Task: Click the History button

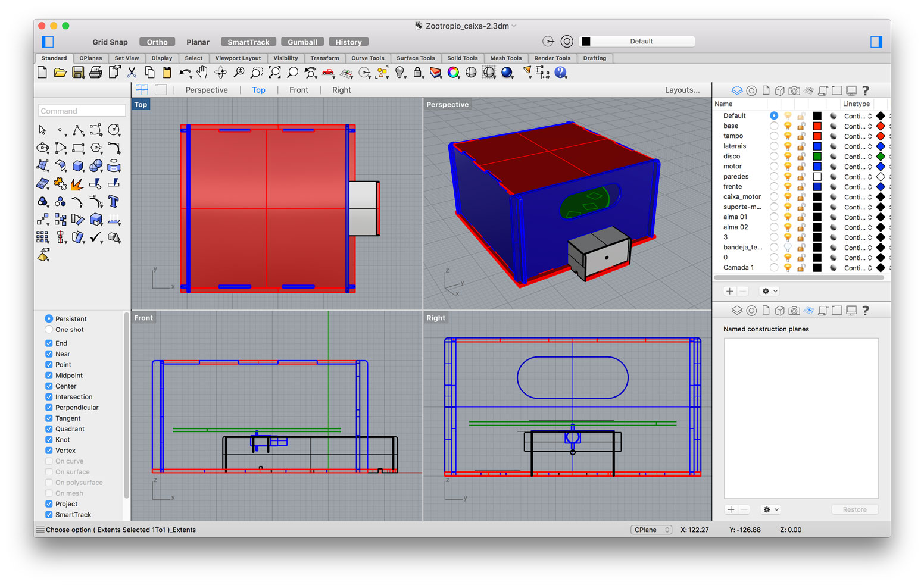Action: [348, 42]
